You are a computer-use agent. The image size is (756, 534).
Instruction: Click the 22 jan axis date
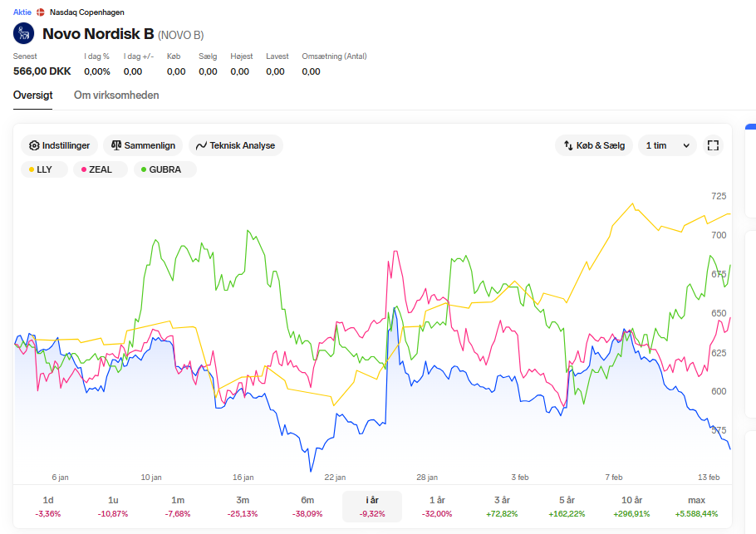pyautogui.click(x=335, y=478)
